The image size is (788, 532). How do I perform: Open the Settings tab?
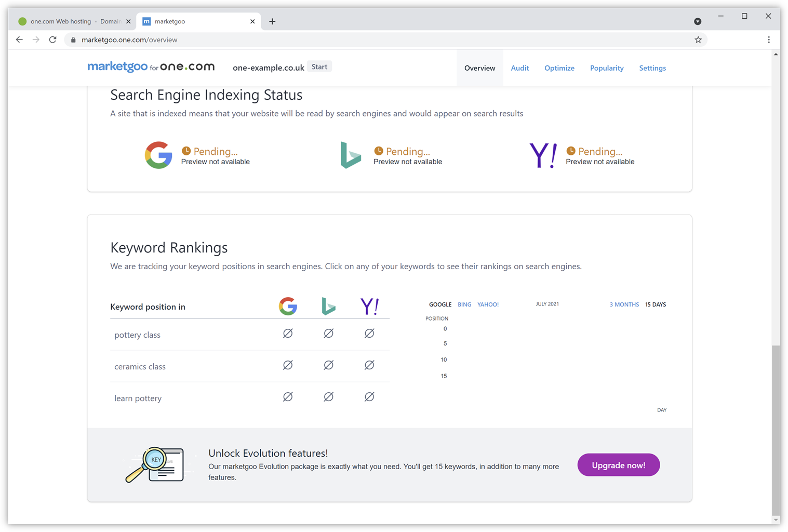coord(652,68)
